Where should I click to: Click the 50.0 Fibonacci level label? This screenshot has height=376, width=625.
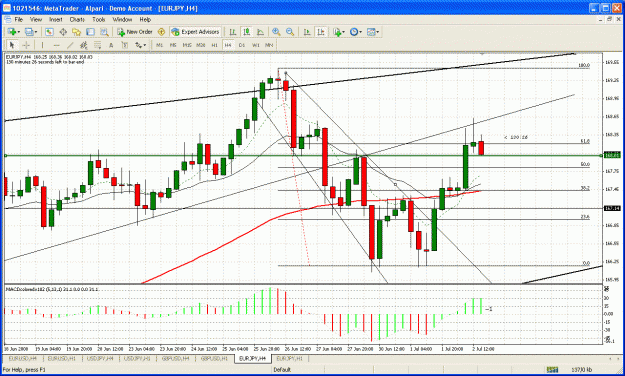[585, 164]
